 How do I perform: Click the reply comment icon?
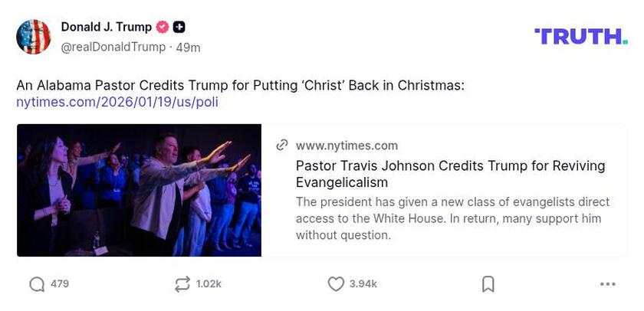click(x=37, y=284)
